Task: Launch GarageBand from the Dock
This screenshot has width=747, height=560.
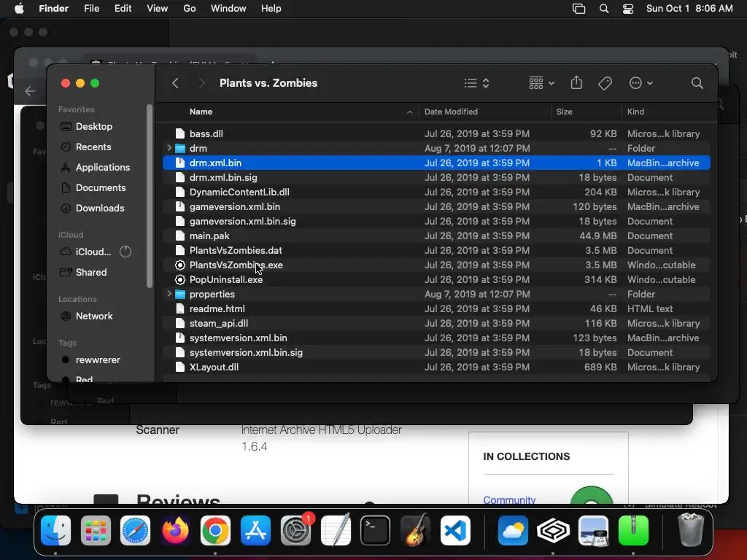Action: [415, 531]
